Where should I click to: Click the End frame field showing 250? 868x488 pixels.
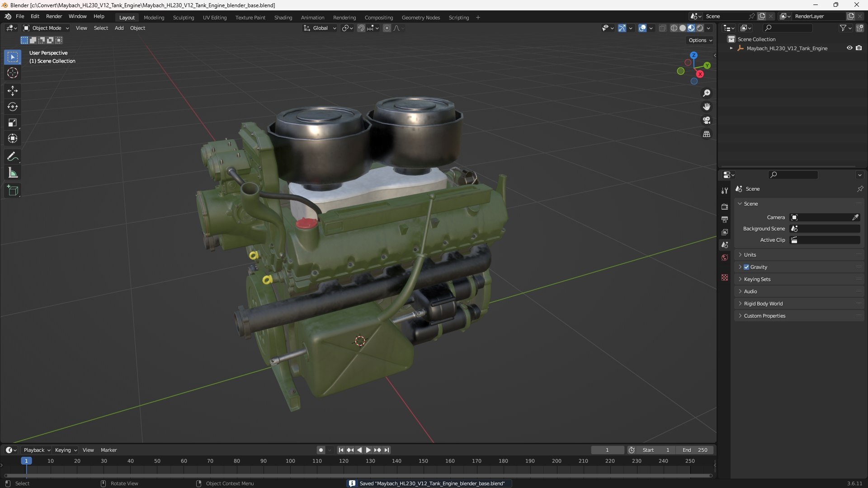point(695,450)
